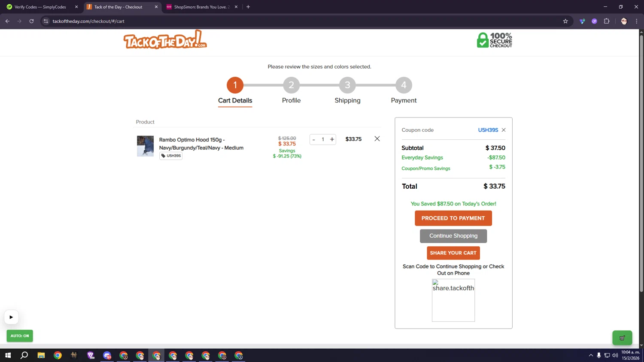
Task: Click the Everyday Savings label
Action: coord(422,157)
